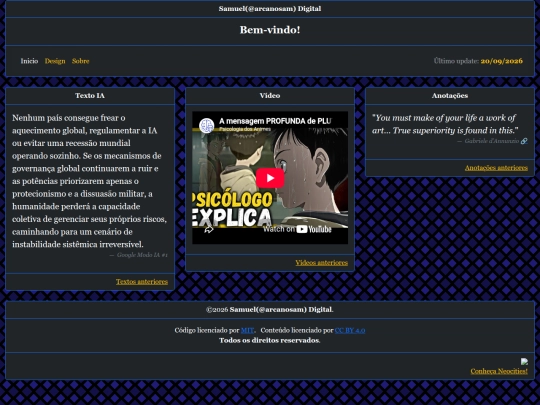Go to Inicio navigation item

pyautogui.click(x=29, y=61)
